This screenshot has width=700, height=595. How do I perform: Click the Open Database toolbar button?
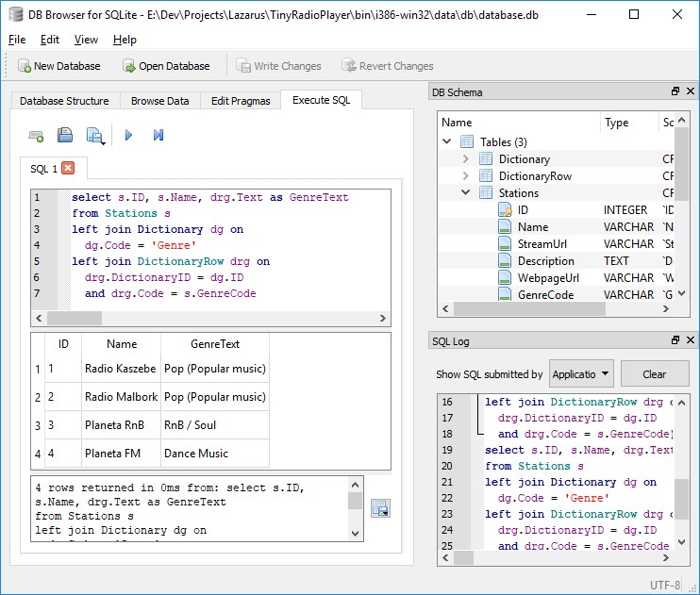coord(166,66)
